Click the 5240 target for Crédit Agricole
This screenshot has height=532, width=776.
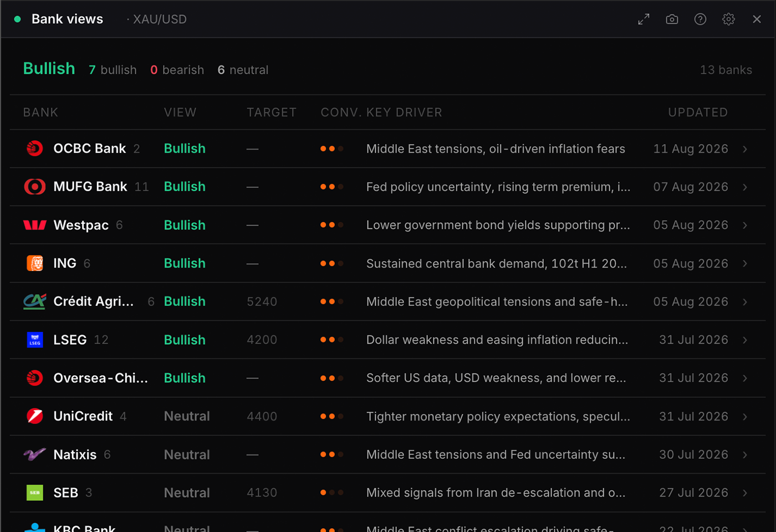[x=262, y=301]
